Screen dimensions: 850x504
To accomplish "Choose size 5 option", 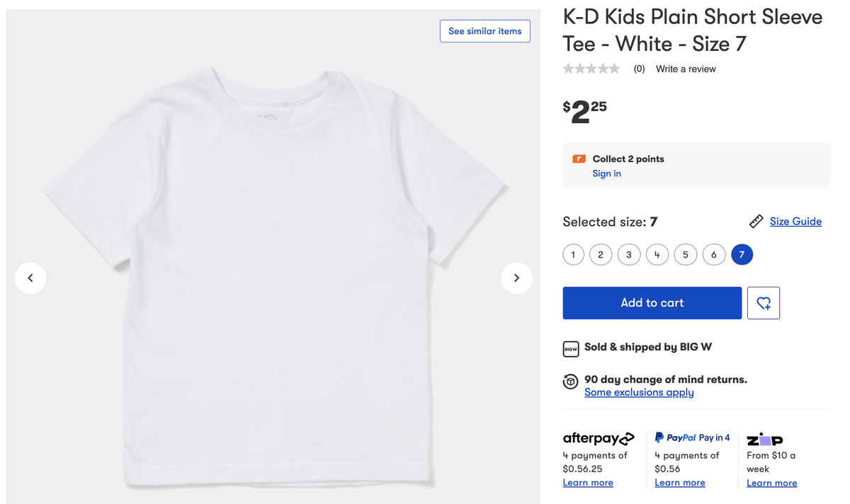I will tap(685, 255).
